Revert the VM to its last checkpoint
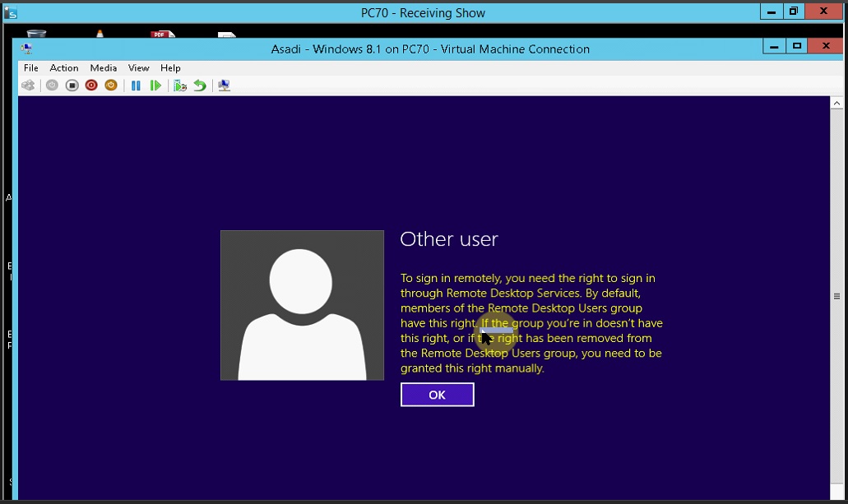Viewport: 848px width, 504px height. point(199,85)
